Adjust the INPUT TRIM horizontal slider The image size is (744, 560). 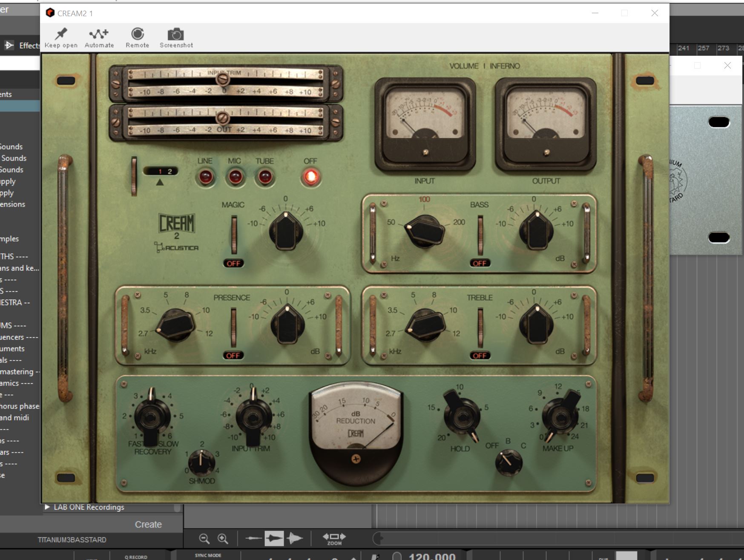click(222, 79)
